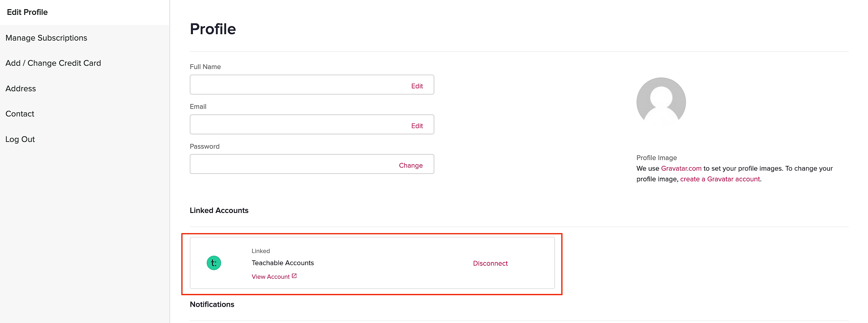Click the default profile avatar image
This screenshot has width=868, height=323.
coord(661,102)
